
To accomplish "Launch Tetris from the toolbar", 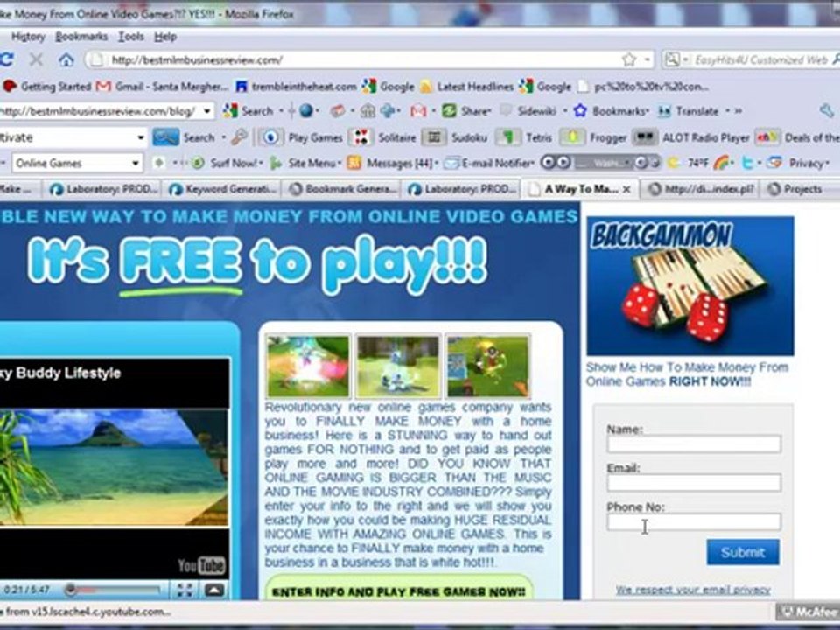I will [x=524, y=137].
